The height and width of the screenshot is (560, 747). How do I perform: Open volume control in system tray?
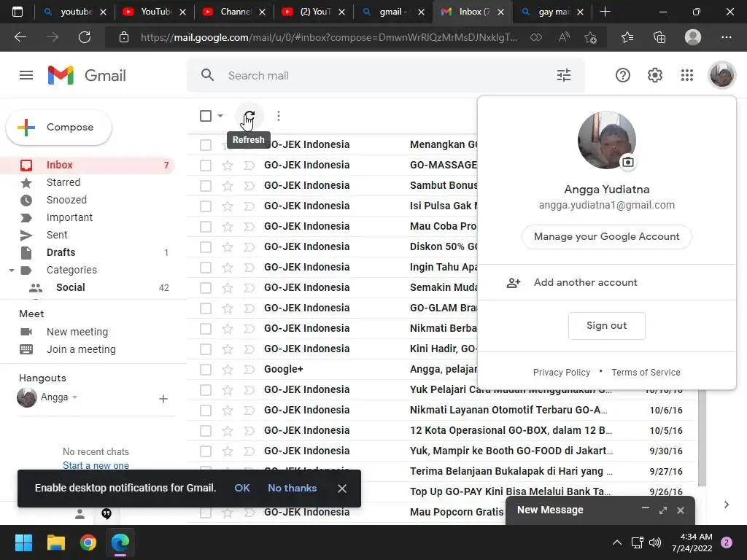pyautogui.click(x=655, y=542)
